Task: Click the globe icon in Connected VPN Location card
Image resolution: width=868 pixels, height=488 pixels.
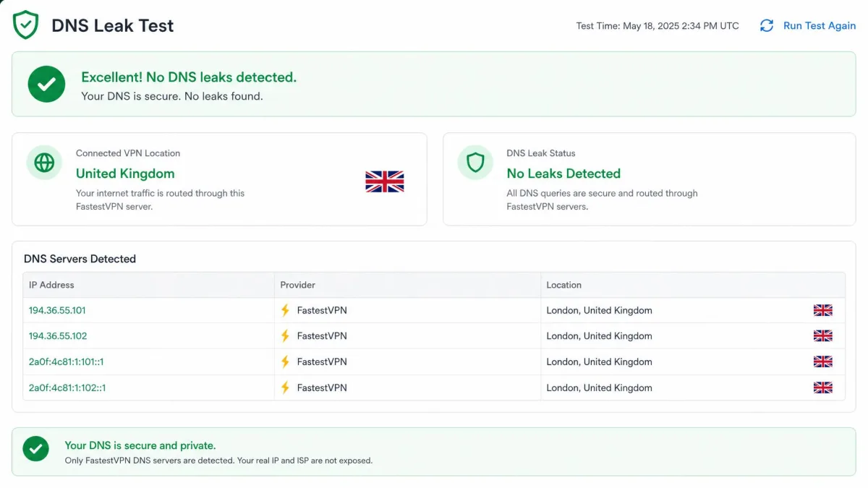Action: coord(44,163)
